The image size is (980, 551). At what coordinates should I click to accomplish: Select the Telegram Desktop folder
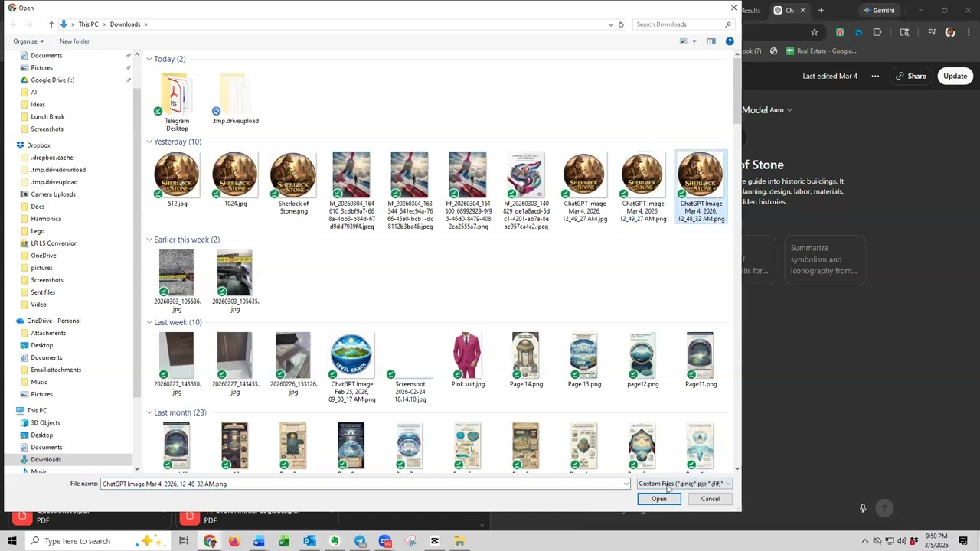(177, 103)
